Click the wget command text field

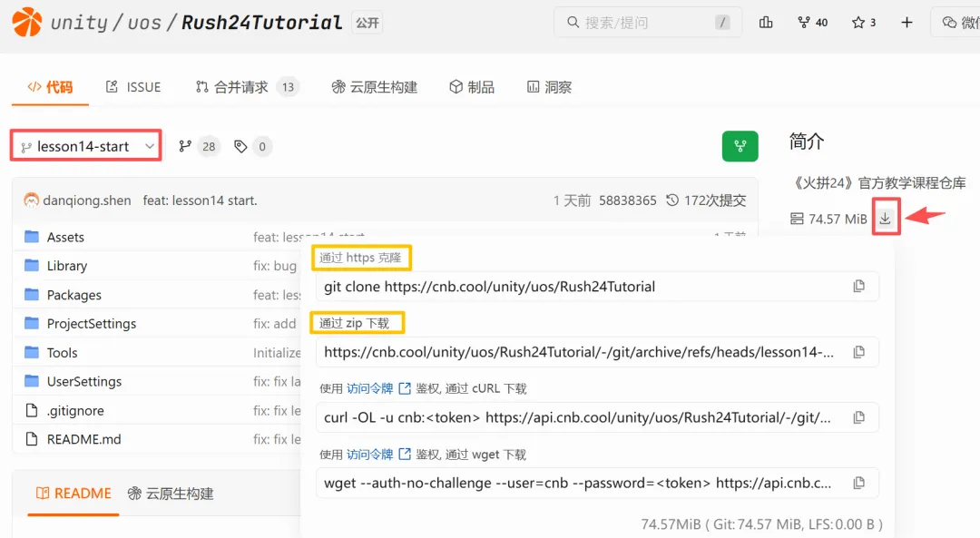(597, 483)
